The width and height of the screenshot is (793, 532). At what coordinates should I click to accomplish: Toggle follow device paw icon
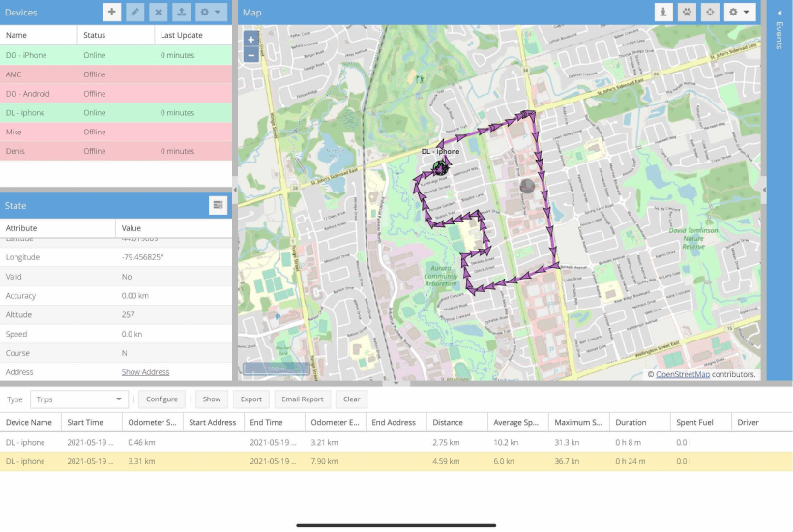(x=687, y=13)
